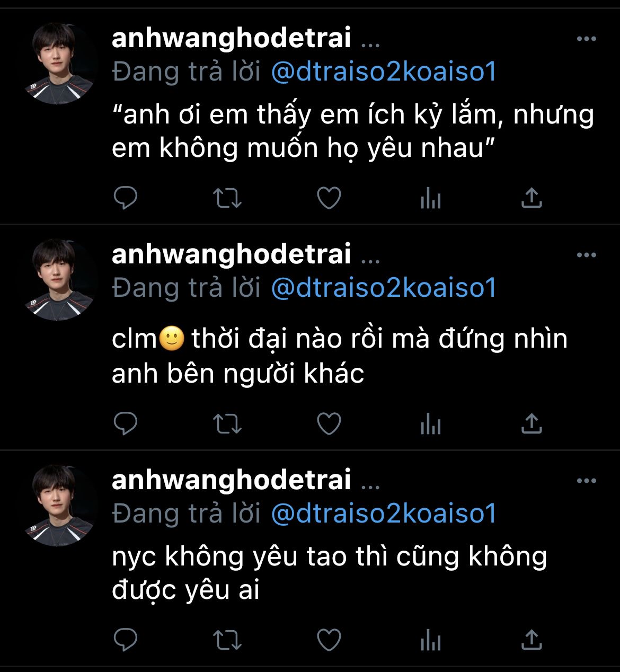Screen dimensions: 620x672
Task: Open more options for the first tweet
Action: [587, 39]
